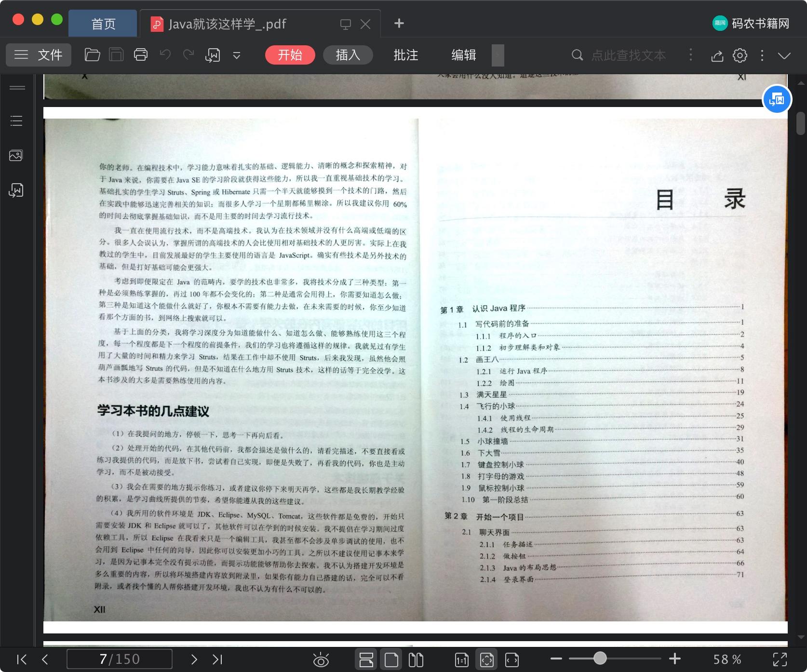The image size is (807, 672).
Task: Undo the last action
Action: tap(165, 55)
